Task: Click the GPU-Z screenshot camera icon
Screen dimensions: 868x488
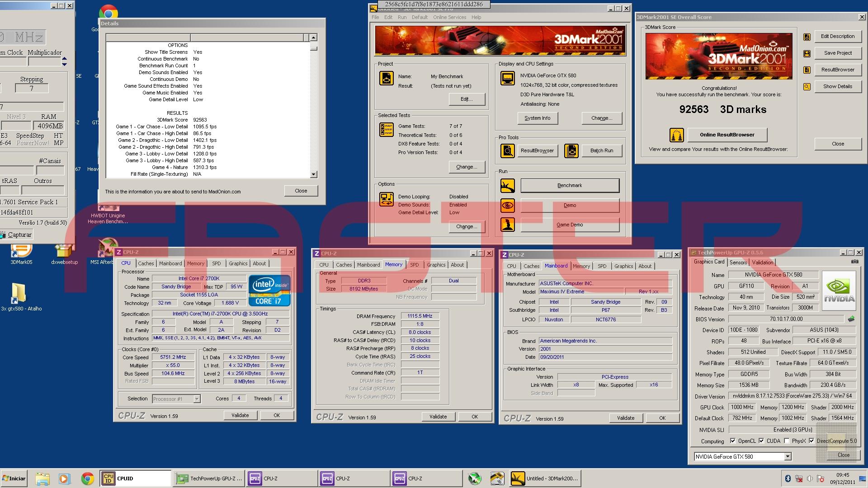Action: pyautogui.click(x=854, y=262)
